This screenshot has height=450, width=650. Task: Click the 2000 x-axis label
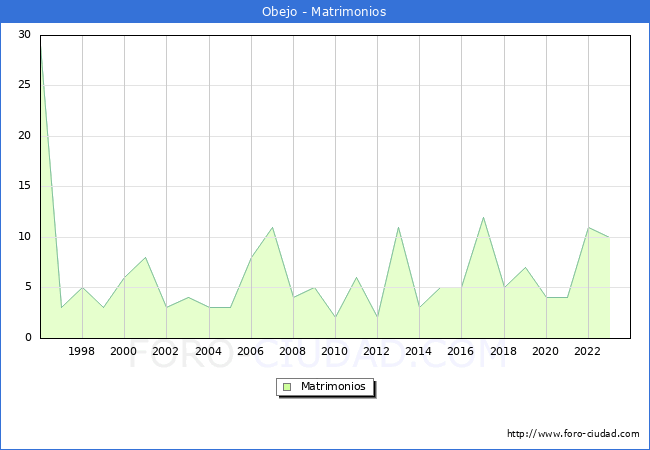[x=124, y=352]
